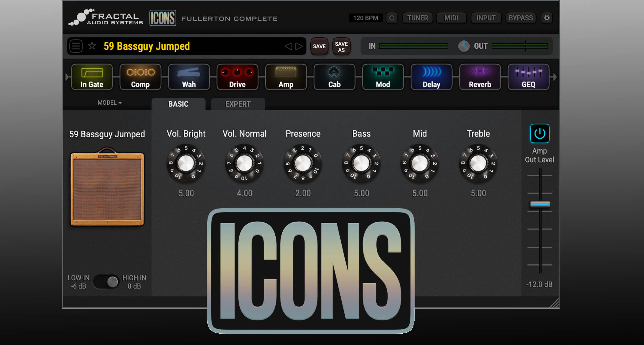Viewport: 644px width, 345px height.
Task: Open the Mod effect block
Action: (383, 77)
